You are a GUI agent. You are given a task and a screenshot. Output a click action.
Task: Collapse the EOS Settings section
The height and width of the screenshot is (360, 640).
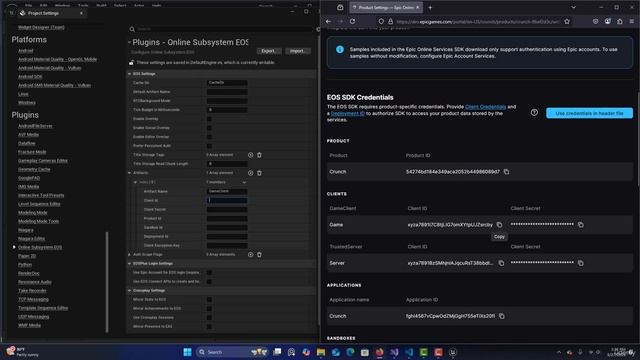point(129,74)
